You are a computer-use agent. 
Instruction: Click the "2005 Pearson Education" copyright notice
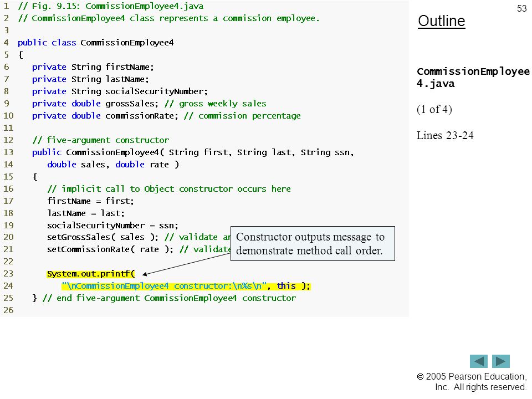472,382
